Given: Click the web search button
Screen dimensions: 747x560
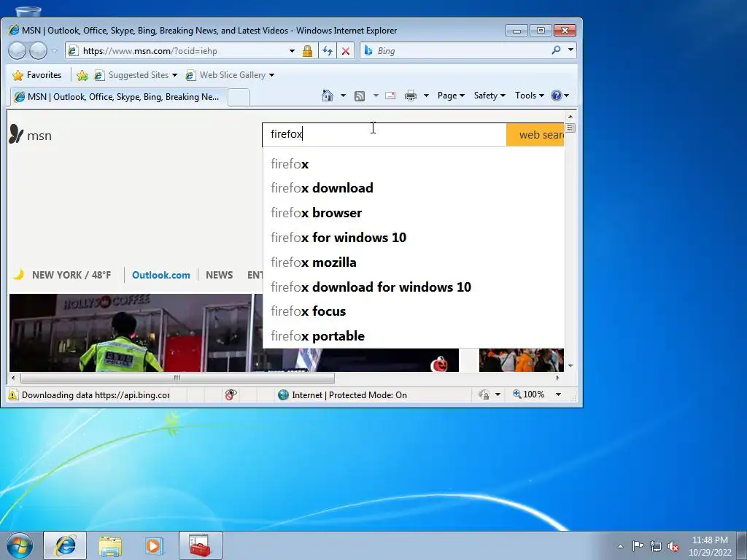Looking at the screenshot, I should point(535,135).
